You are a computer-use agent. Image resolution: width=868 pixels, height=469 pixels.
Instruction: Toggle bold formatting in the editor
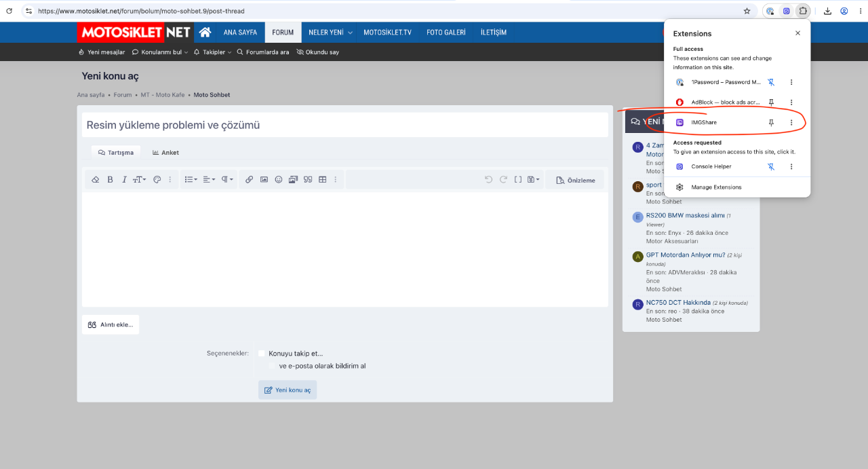pyautogui.click(x=111, y=180)
